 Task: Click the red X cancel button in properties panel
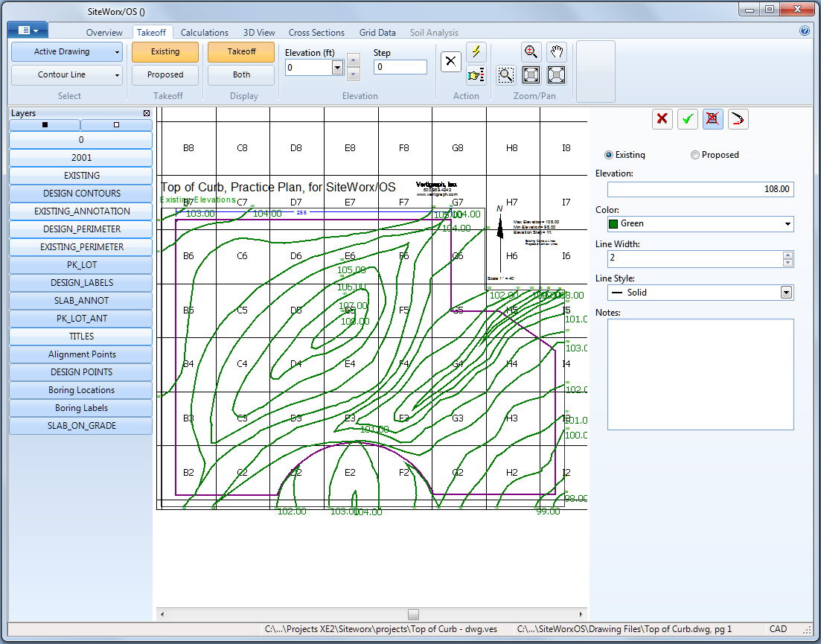662,119
